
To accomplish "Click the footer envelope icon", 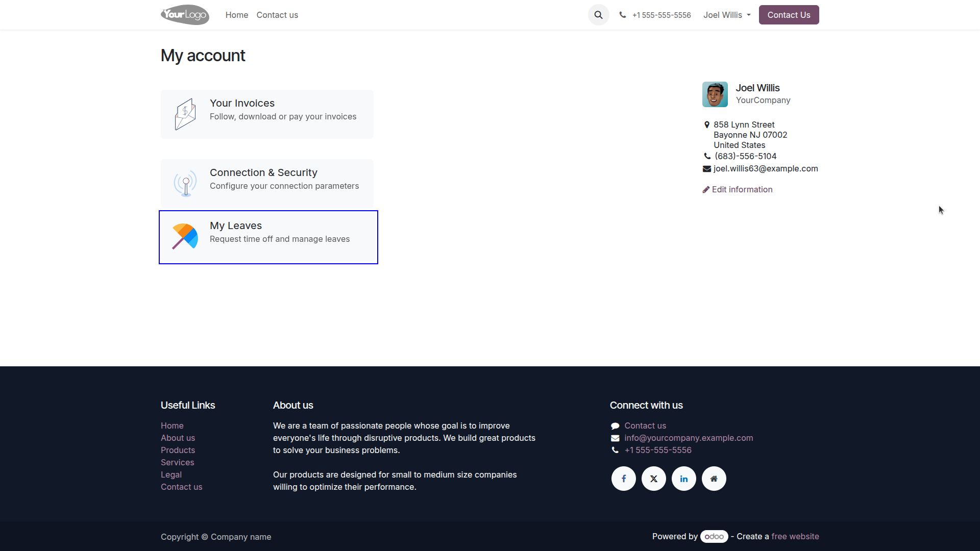I will tap(615, 438).
